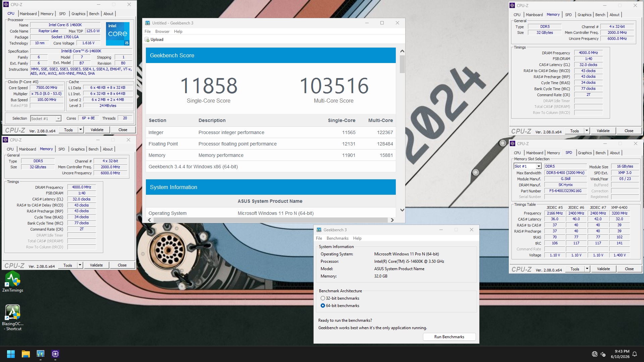
Task: Click Validate in SPD CPU-Z window
Action: point(603,269)
